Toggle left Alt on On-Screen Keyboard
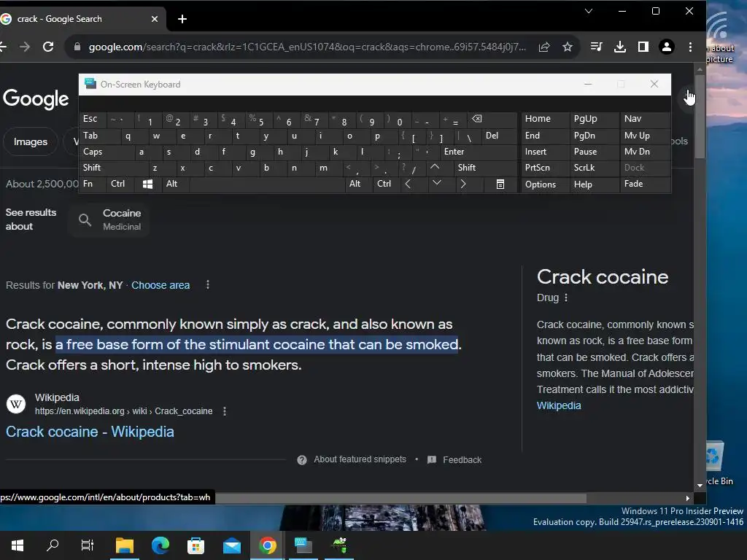This screenshot has height=560, width=747. point(175,184)
